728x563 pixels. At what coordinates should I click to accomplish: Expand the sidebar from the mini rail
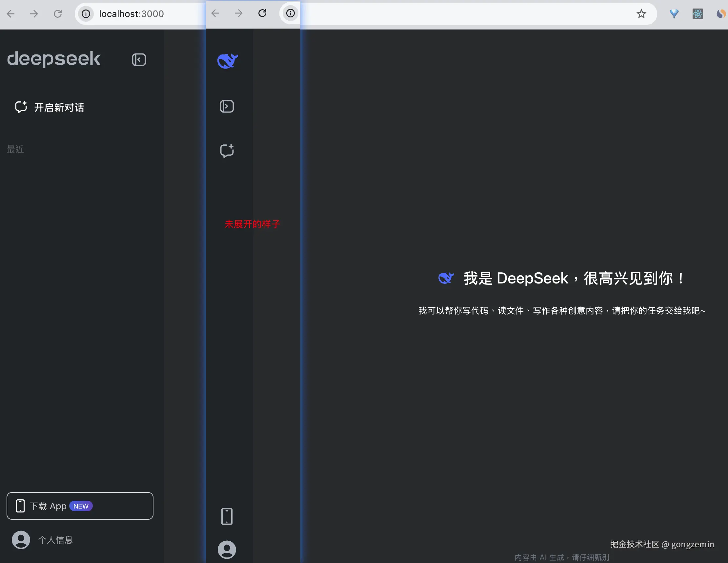coord(227,106)
